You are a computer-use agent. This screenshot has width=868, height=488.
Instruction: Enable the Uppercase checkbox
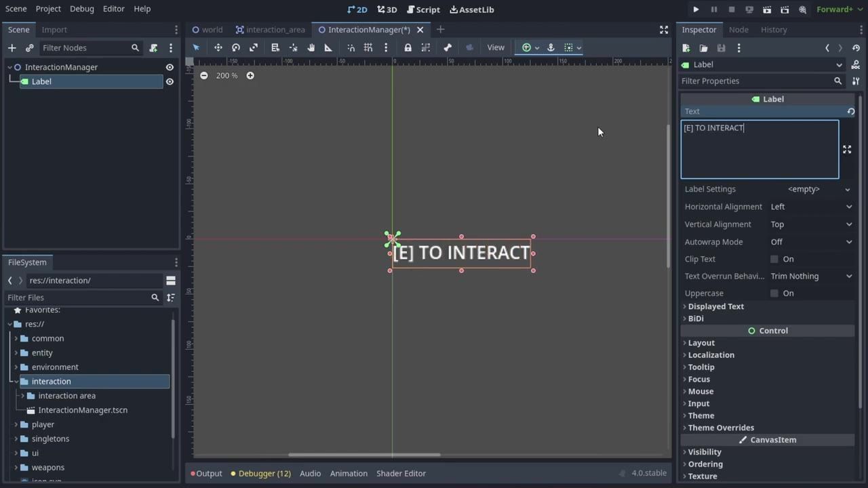pyautogui.click(x=774, y=293)
